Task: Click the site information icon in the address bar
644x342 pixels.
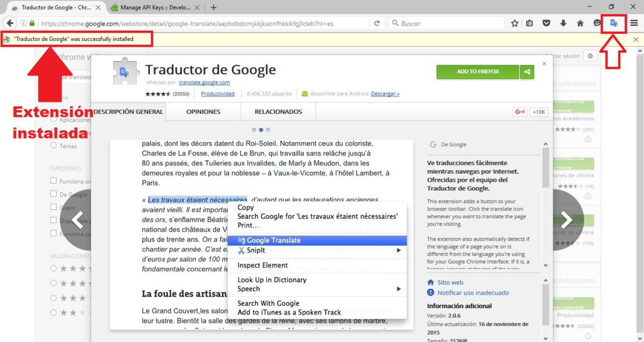Action: 23,23
